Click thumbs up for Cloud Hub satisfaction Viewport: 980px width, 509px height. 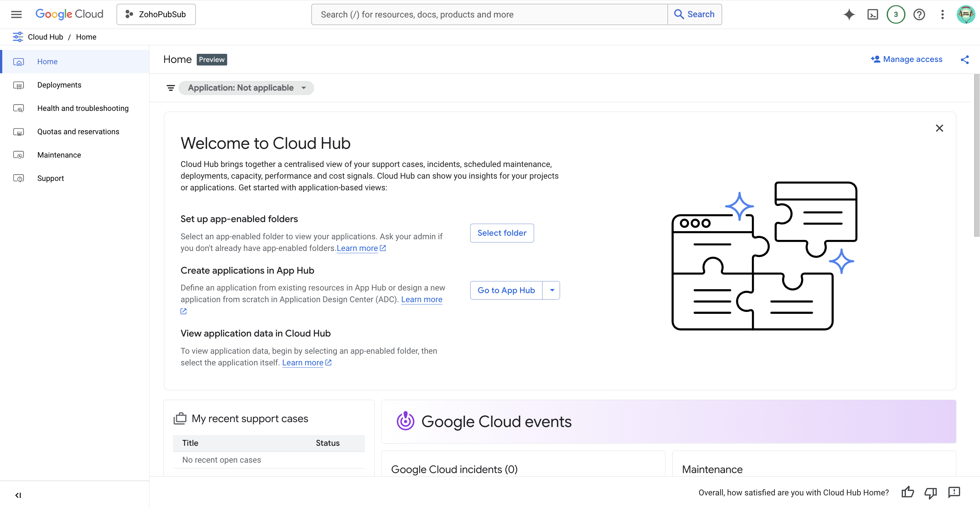coord(908,492)
